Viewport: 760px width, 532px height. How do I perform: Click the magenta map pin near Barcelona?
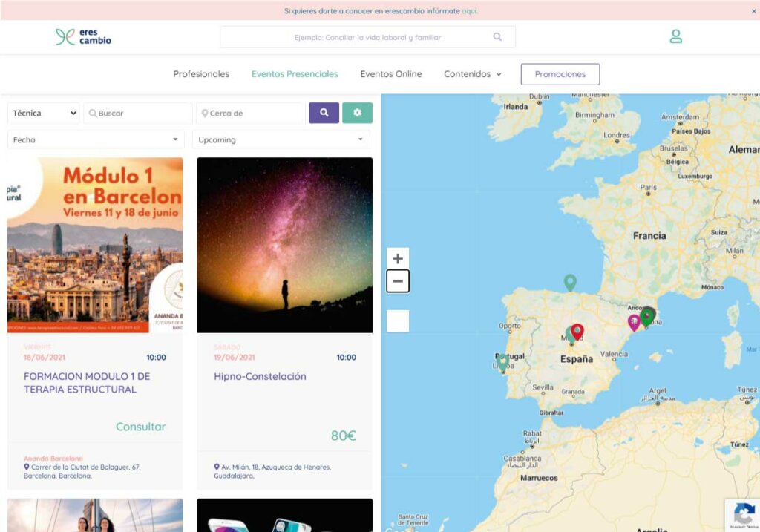(x=634, y=322)
